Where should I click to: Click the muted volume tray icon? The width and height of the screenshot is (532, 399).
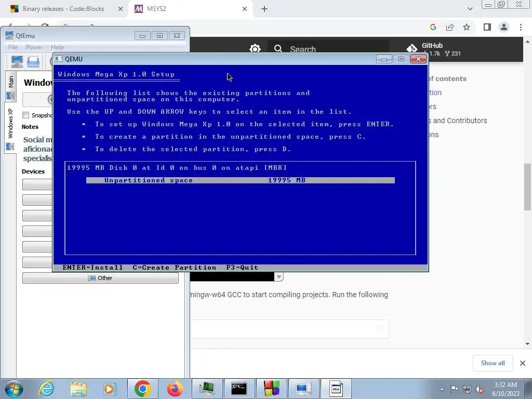click(480, 389)
